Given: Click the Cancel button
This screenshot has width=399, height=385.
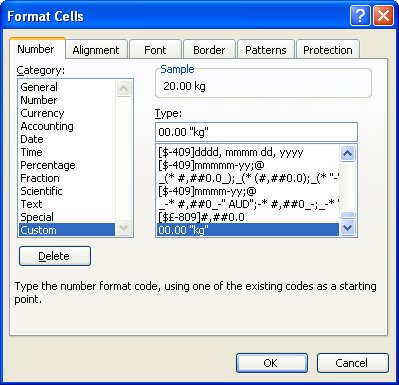Looking at the screenshot, I should pos(352,363).
